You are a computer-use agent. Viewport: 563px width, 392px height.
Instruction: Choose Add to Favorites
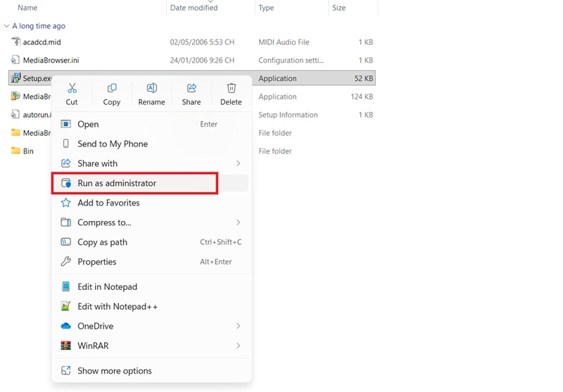[x=151, y=203]
